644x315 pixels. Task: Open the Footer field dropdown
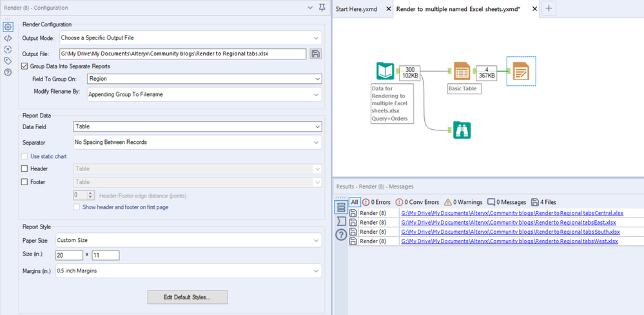point(197,182)
